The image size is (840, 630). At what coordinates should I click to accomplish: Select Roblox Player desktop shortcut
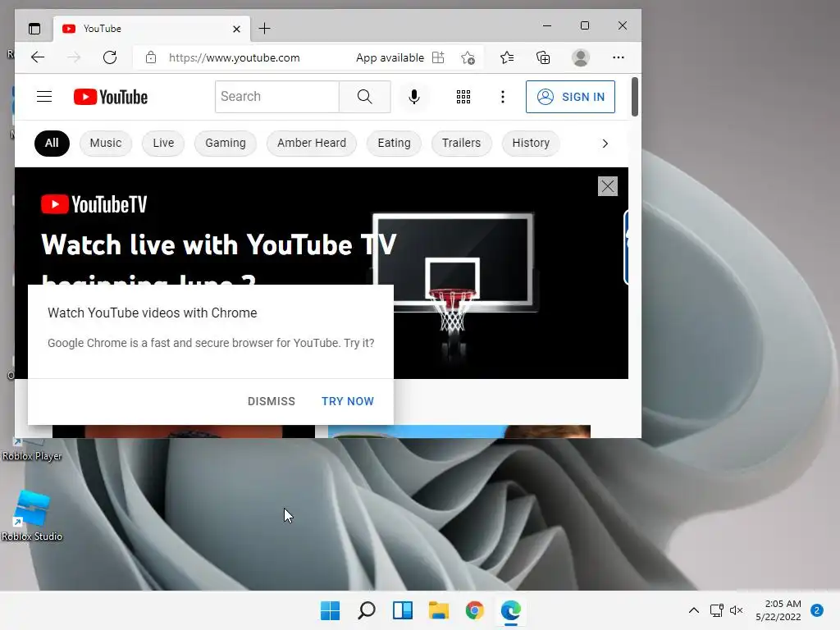[x=32, y=450]
